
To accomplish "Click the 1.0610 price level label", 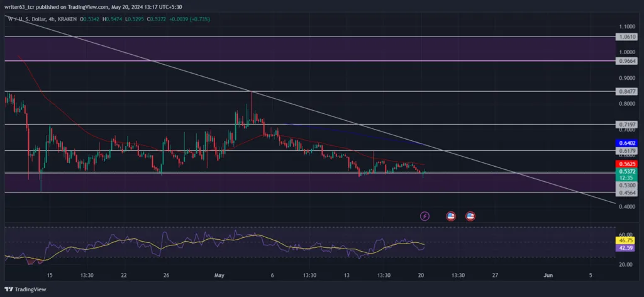I will [626, 37].
